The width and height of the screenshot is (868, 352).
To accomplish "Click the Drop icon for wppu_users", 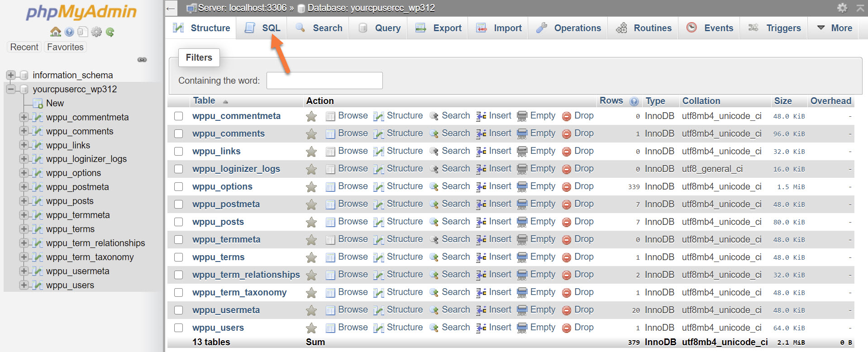I will (x=566, y=328).
